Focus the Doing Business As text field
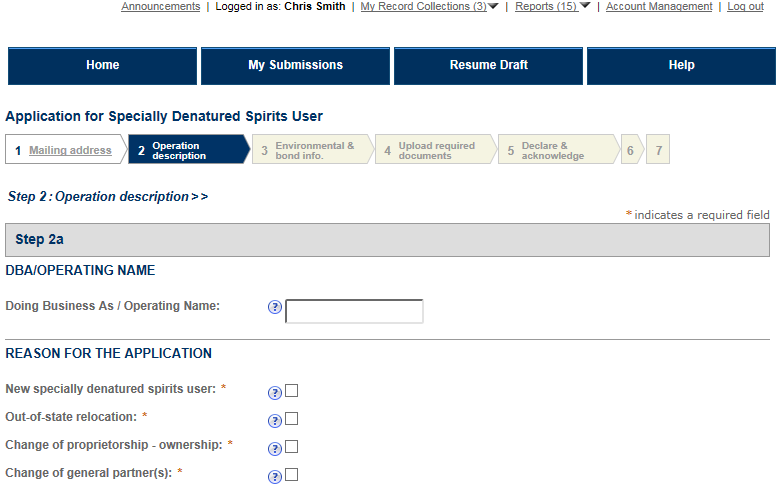This screenshot has width=784, height=493. coord(354,311)
